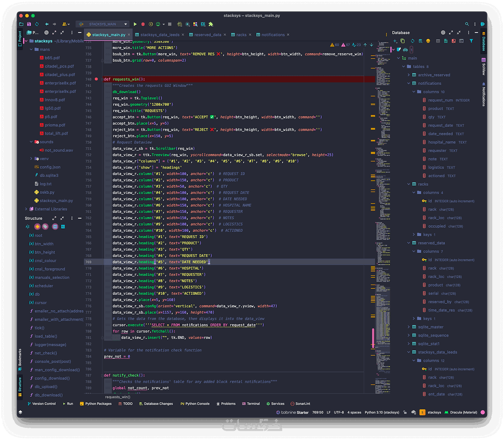The height and width of the screenshot is (440, 504).
Task: Open the Terminal tool window
Action: click(x=251, y=404)
